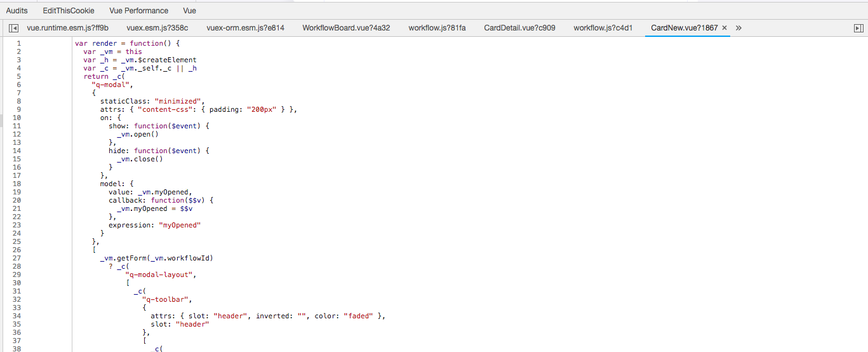Screen dimensions: 868x352
Task: Click the 'return _c(' line
Action: click(104, 76)
